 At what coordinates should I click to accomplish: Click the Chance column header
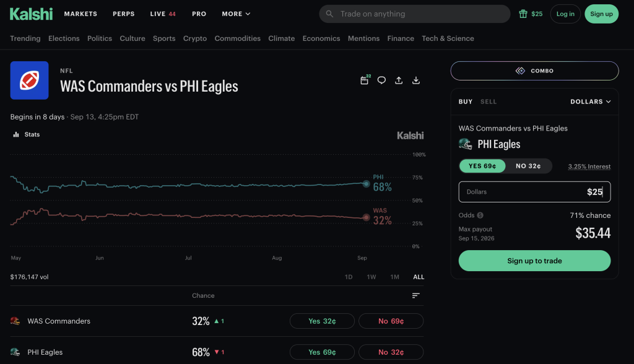point(203,296)
